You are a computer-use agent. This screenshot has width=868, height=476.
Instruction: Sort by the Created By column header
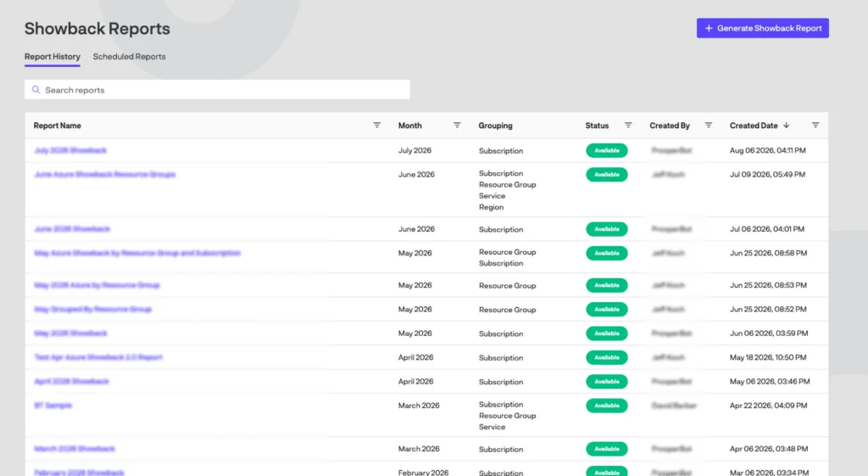[670, 126]
